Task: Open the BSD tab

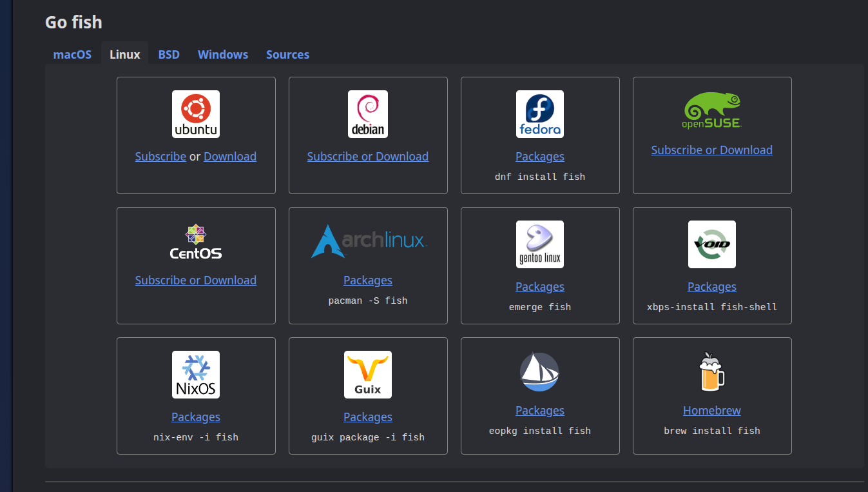Action: pyautogui.click(x=169, y=55)
